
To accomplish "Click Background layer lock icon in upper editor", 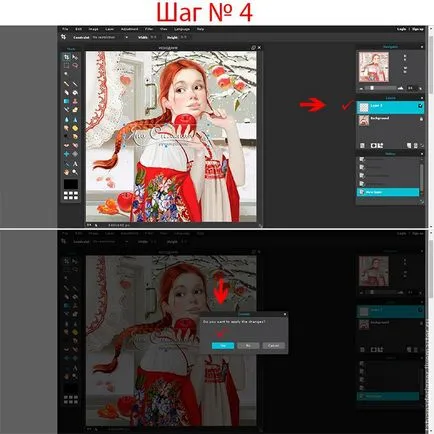I will pos(421,119).
